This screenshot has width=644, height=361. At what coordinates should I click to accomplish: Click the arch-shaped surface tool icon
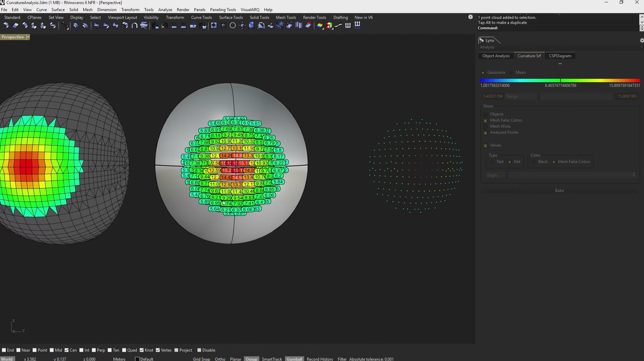tap(134, 26)
